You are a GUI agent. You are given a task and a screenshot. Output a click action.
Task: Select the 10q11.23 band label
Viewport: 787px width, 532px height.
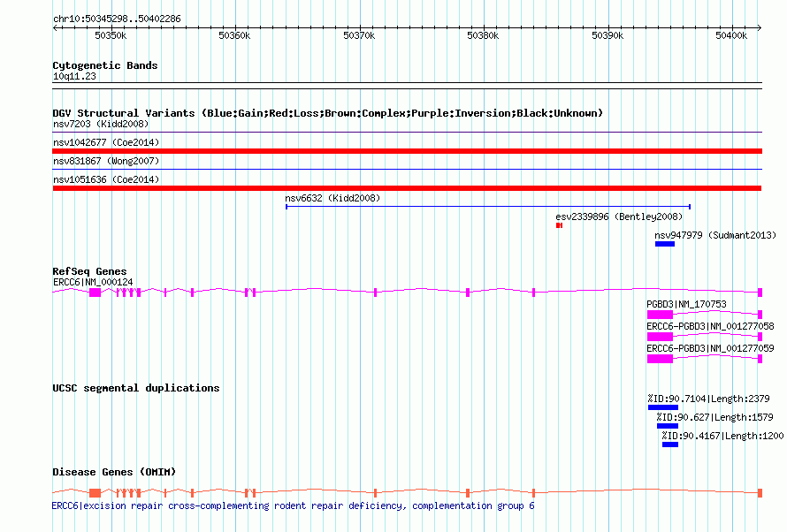point(74,76)
